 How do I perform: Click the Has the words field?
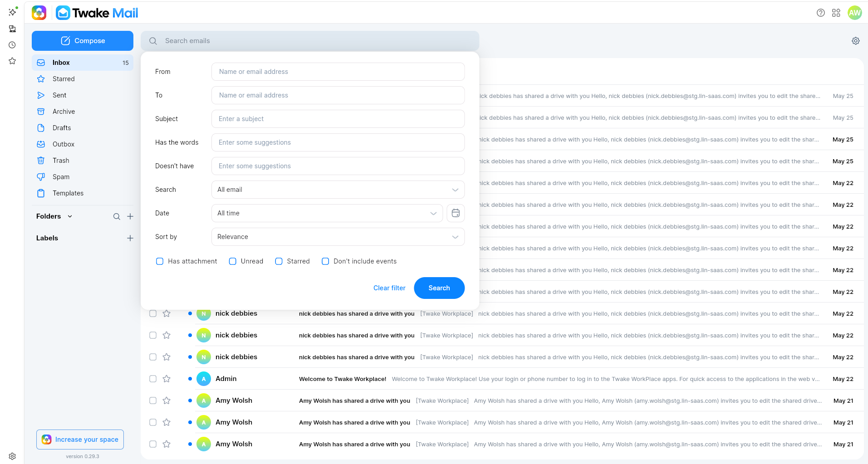338,142
